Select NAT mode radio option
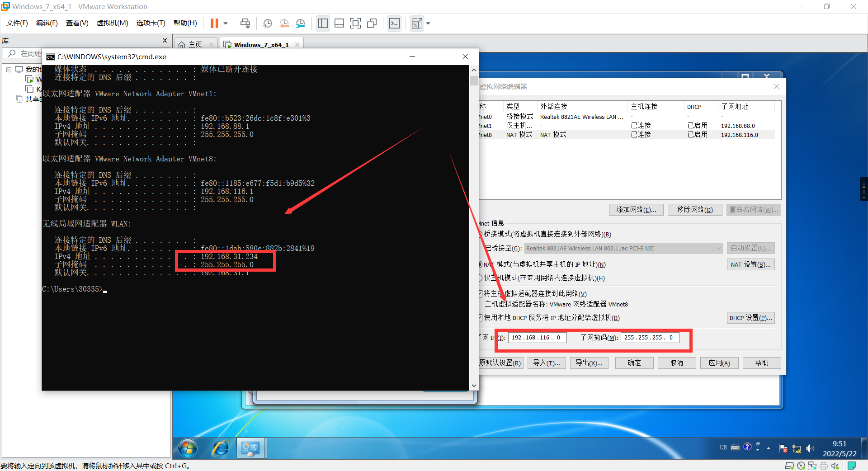 (x=481, y=264)
